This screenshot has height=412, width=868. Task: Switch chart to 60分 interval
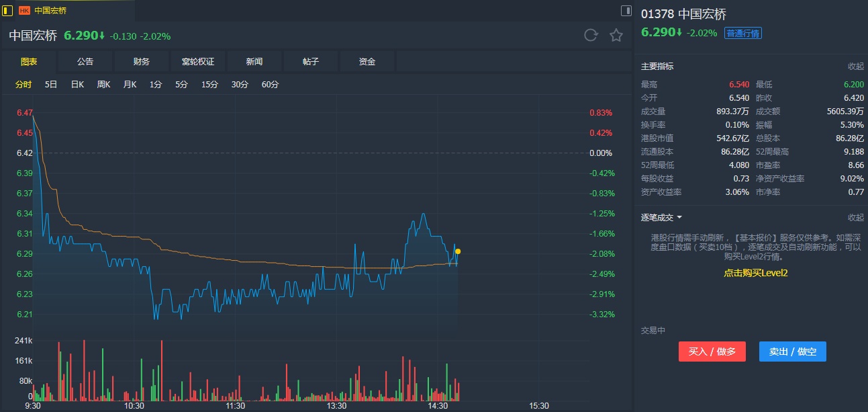click(x=270, y=85)
